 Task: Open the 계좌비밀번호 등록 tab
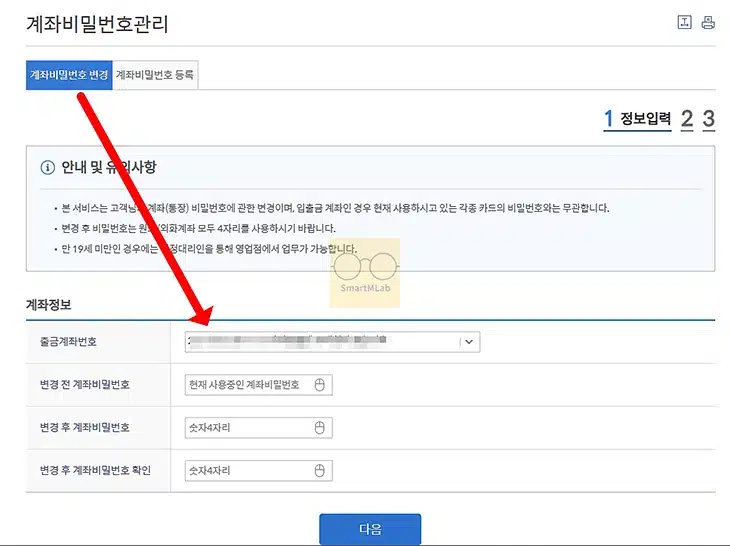[x=156, y=75]
